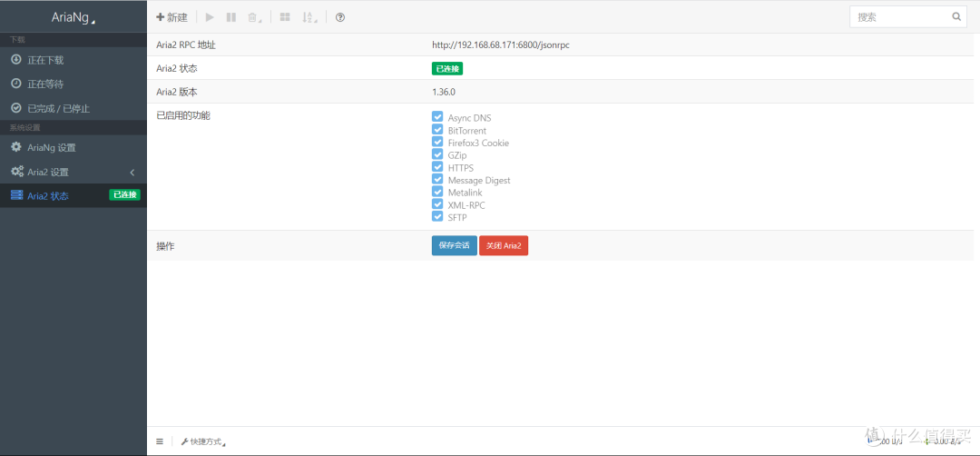Pause tasks with the pause icon
The width and height of the screenshot is (980, 456).
(231, 17)
